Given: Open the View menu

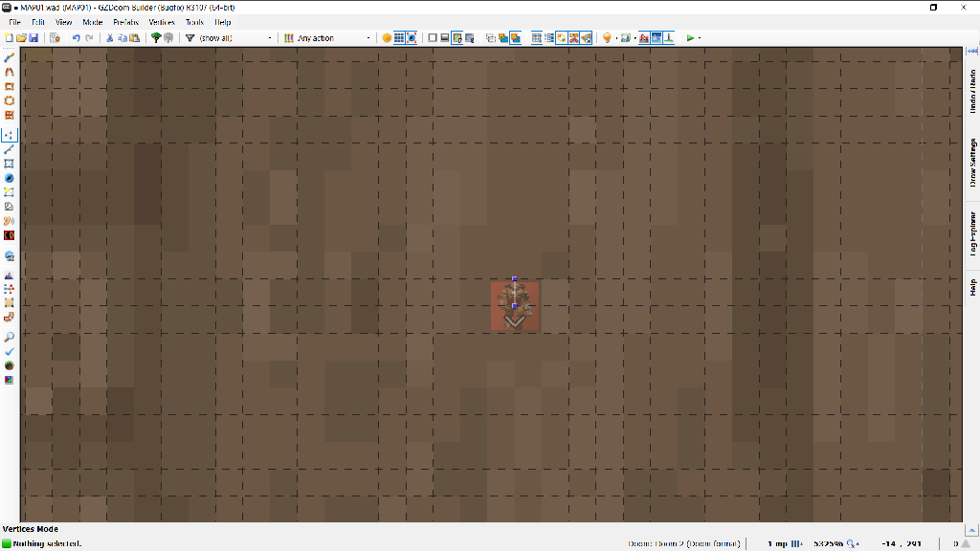Looking at the screenshot, I should pos(63,22).
